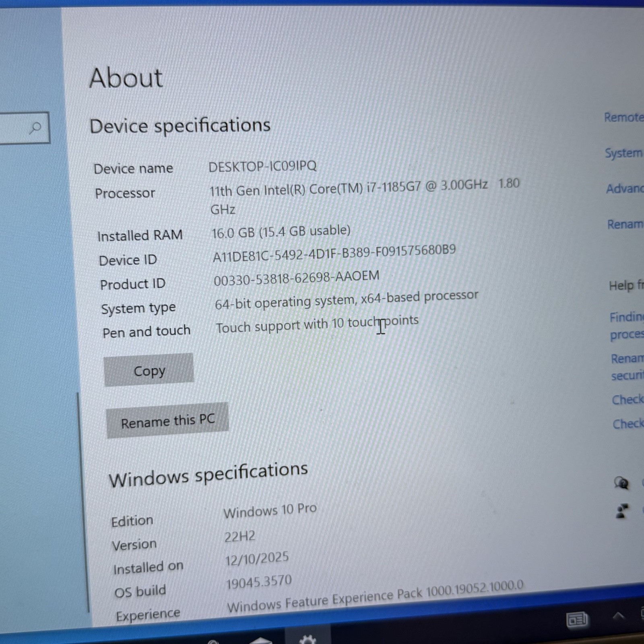This screenshot has height=644, width=644.
Task: Click the 'Help fr...' section heading
Action: [x=626, y=285]
